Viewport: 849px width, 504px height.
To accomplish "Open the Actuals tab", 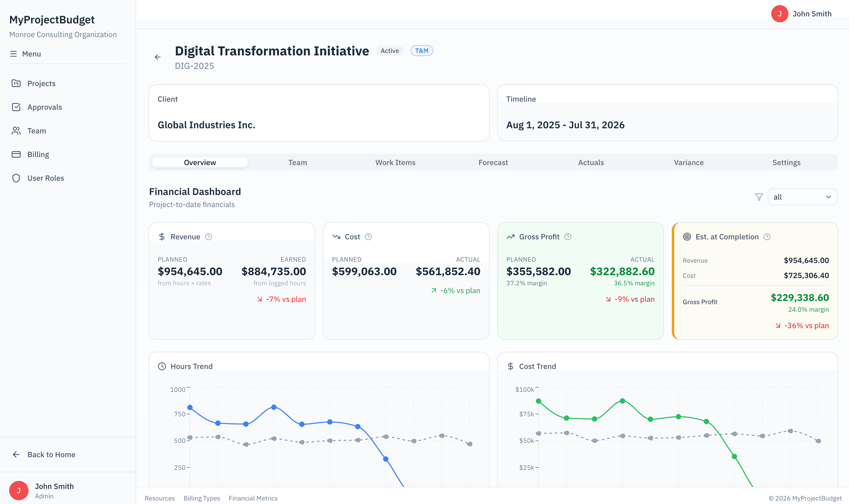I will pyautogui.click(x=591, y=162).
